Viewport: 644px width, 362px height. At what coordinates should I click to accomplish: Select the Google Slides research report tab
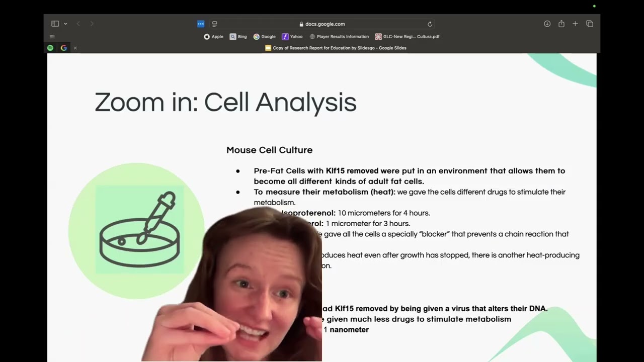coord(336,48)
